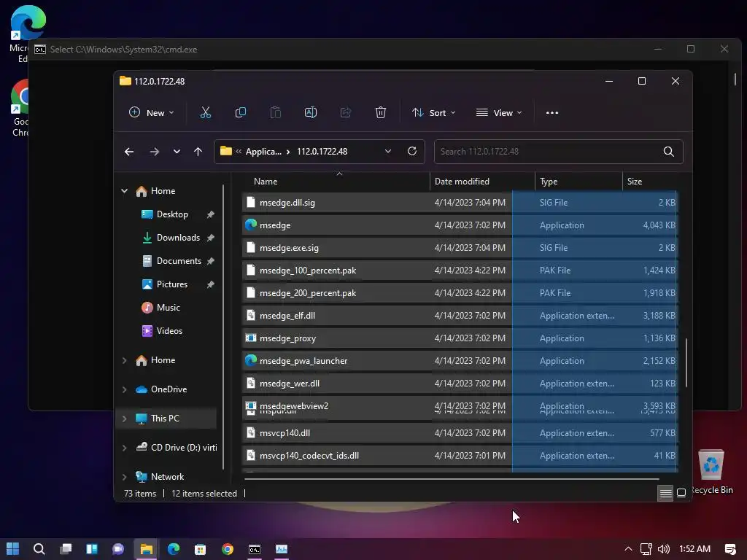
Task: Go forward with the right arrow button
Action: (x=155, y=152)
